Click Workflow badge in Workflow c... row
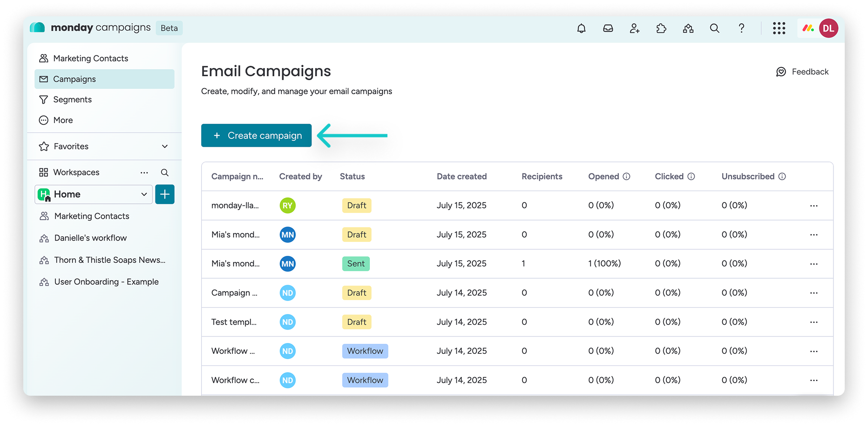868x426 pixels. [x=365, y=380]
